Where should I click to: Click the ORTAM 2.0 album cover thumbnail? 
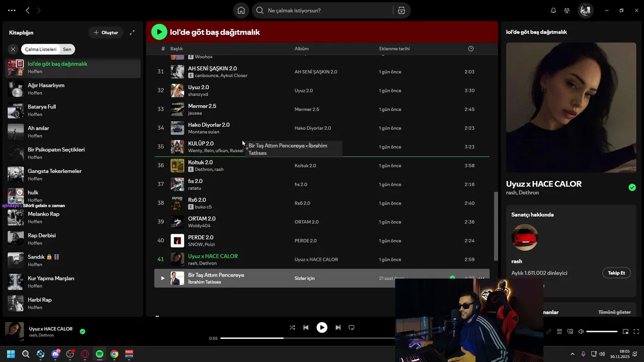tap(177, 222)
